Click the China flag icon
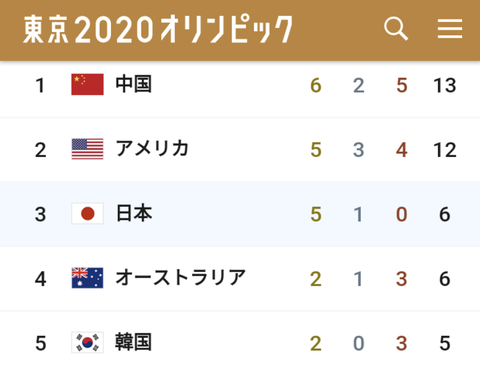 tap(87, 84)
